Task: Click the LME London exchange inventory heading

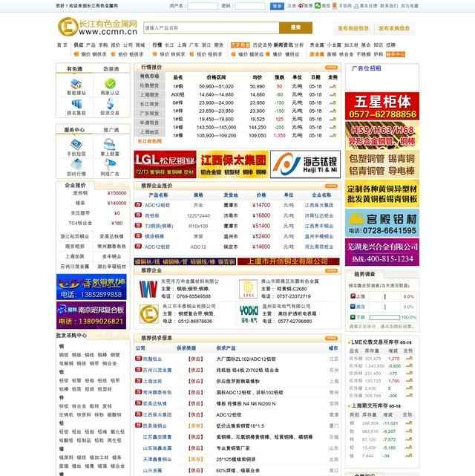Action: coord(381,342)
